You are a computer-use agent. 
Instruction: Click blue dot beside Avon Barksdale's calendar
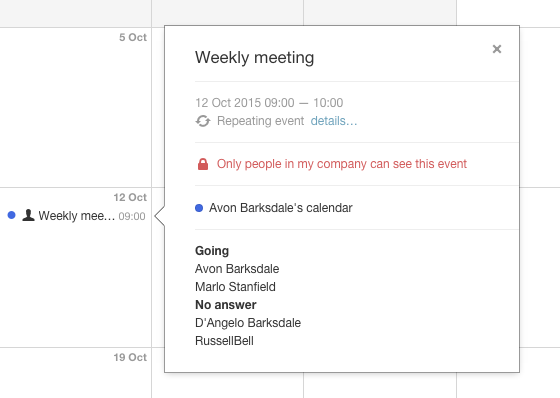[199, 208]
